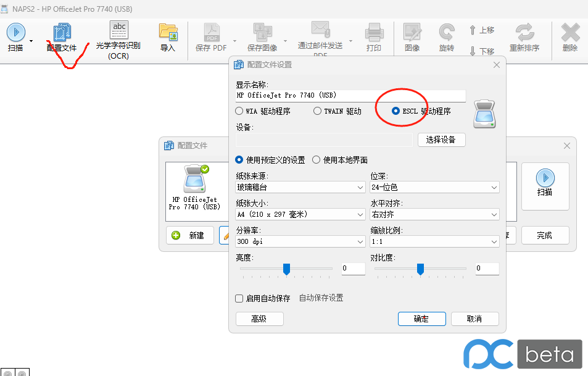The height and width of the screenshot is (376, 588).
Task: Open the 纸张大小 A4 dropdown
Action: [x=300, y=214]
